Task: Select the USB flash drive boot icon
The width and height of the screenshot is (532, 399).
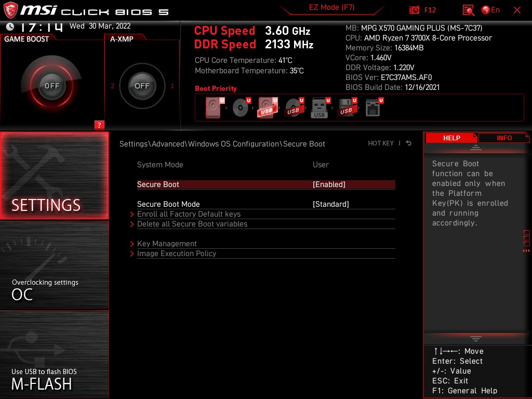Action: coord(320,107)
